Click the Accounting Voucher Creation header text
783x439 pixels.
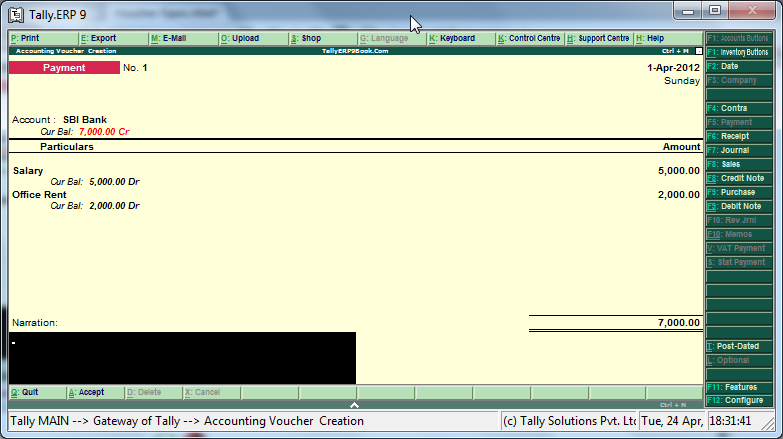pyautogui.click(x=66, y=51)
